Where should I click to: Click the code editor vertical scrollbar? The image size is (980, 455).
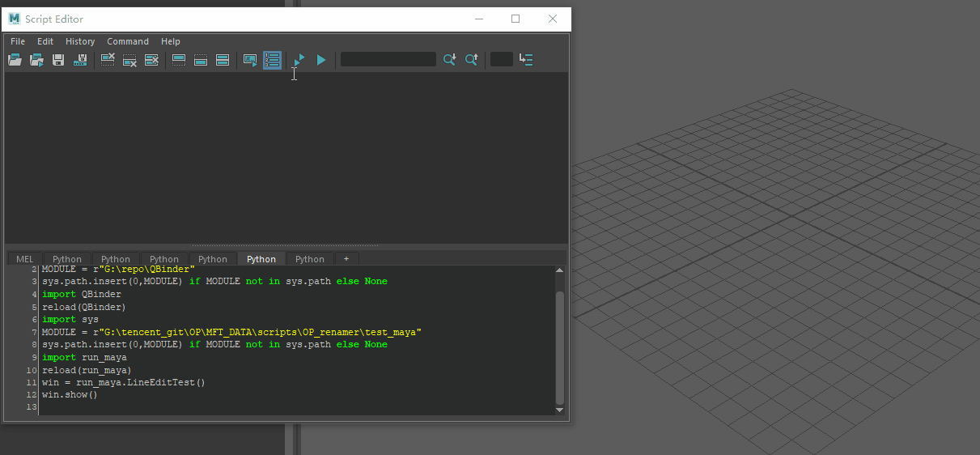click(x=559, y=348)
